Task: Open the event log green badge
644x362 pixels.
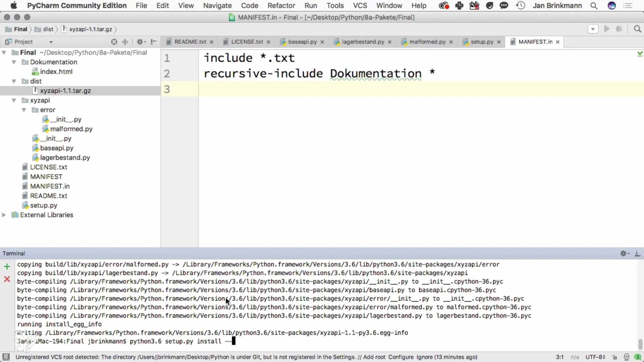Action: [638, 357]
